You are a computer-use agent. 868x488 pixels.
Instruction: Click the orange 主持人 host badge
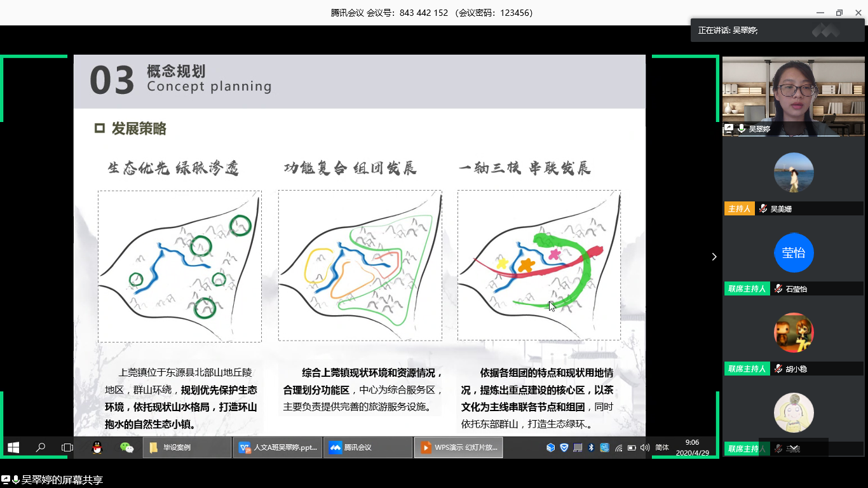740,209
